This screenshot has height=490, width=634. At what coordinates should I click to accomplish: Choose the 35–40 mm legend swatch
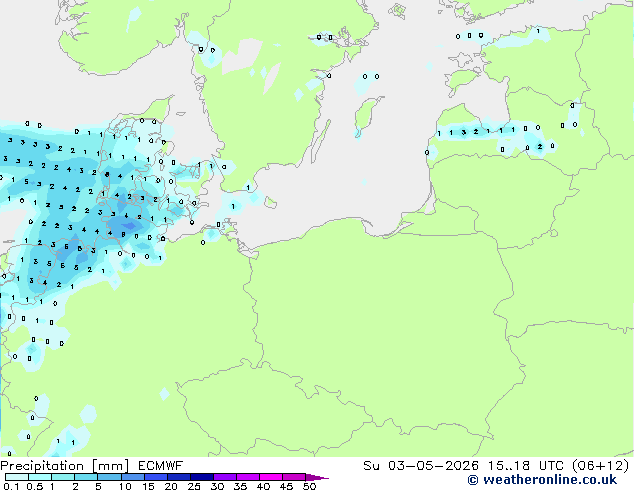[x=247, y=477]
